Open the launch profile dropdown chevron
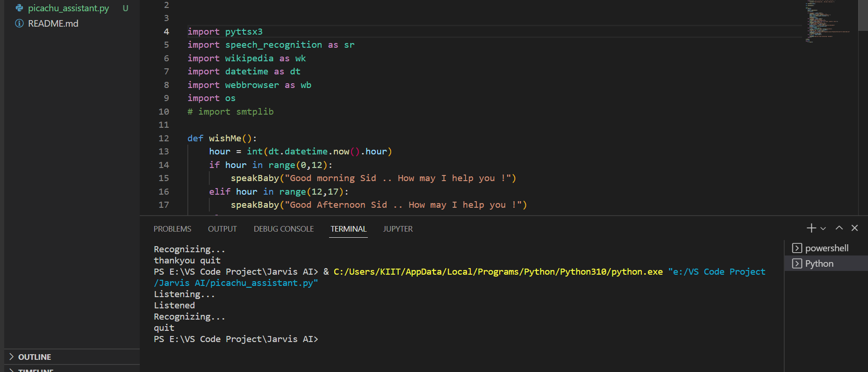This screenshot has width=868, height=372. click(823, 228)
